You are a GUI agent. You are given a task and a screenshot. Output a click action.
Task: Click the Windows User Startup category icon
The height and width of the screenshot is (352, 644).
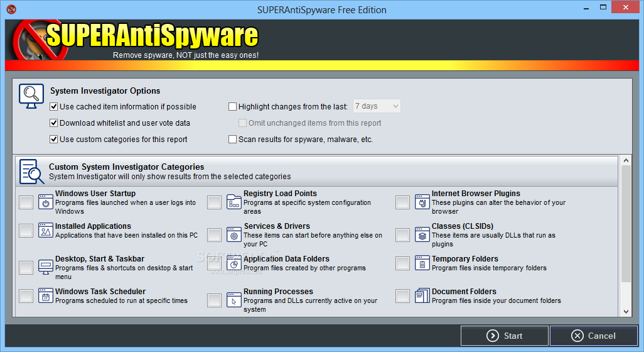(46, 202)
